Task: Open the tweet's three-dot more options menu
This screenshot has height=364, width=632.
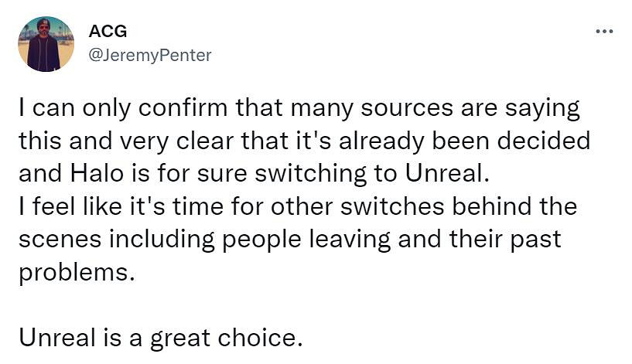Action: tap(604, 32)
